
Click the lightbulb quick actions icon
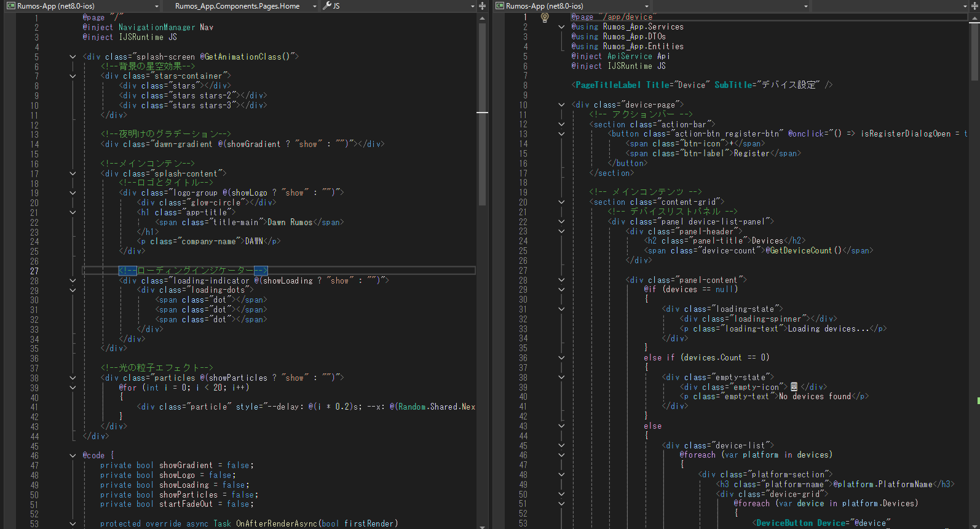(544, 18)
